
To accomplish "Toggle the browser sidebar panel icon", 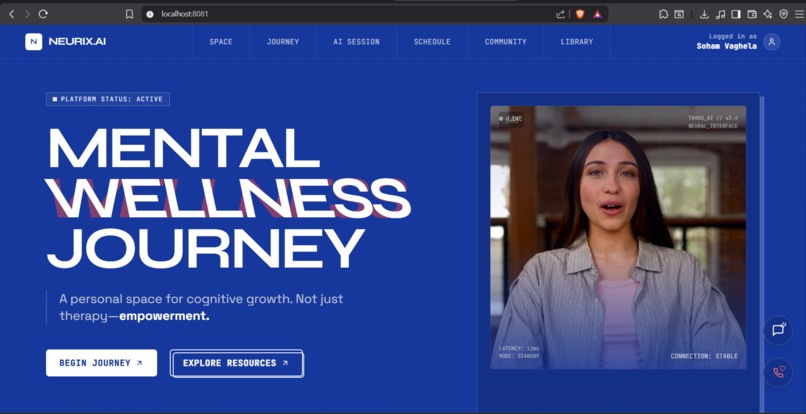I will click(x=736, y=14).
